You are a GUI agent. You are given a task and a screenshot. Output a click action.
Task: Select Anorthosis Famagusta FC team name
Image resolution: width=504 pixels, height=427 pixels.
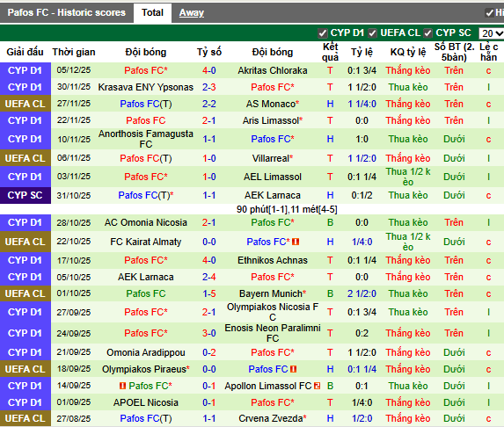tap(146, 139)
